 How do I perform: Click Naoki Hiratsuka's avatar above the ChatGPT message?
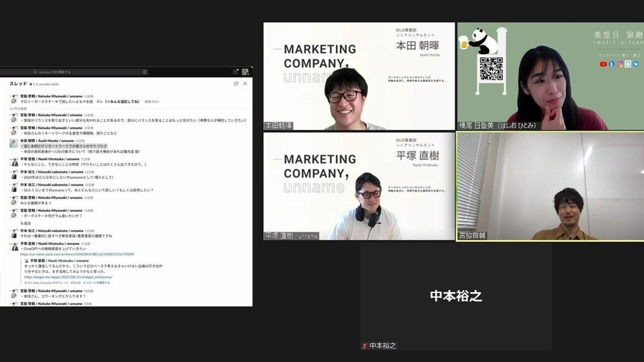[x=14, y=246]
